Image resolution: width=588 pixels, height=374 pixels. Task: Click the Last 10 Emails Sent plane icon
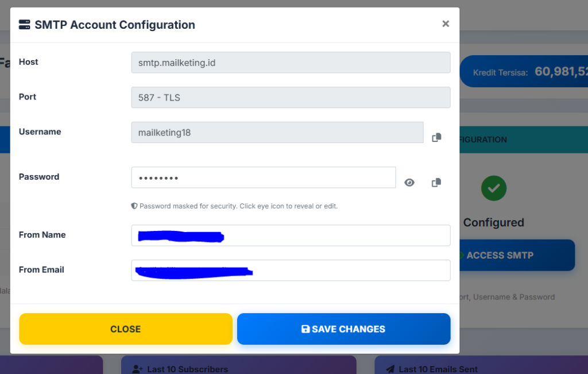[390, 369]
